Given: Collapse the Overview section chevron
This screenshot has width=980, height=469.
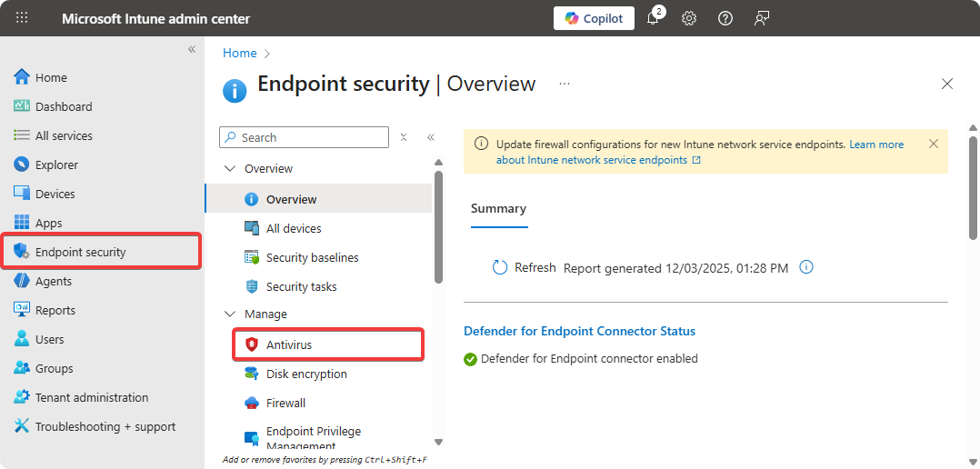Looking at the screenshot, I should pos(229,169).
